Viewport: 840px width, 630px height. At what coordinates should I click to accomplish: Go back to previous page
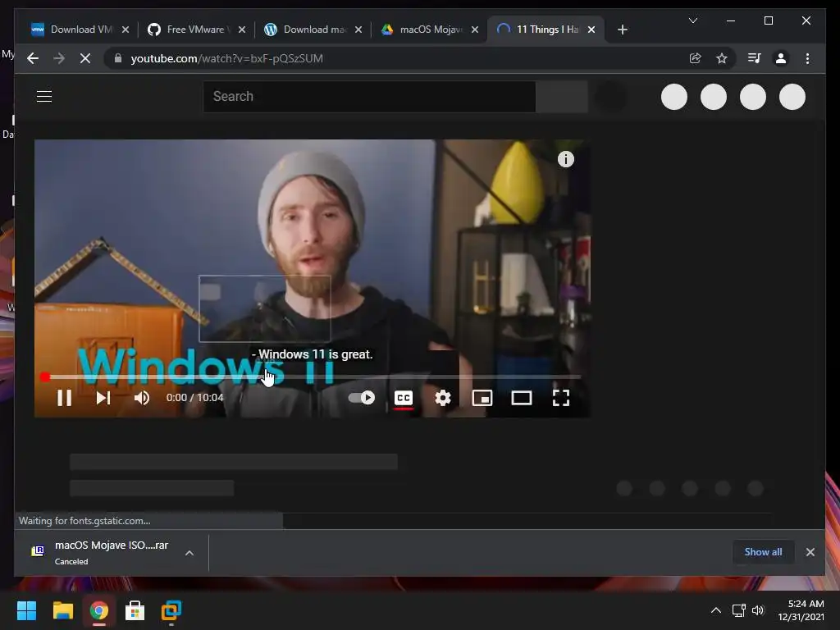[x=33, y=58]
